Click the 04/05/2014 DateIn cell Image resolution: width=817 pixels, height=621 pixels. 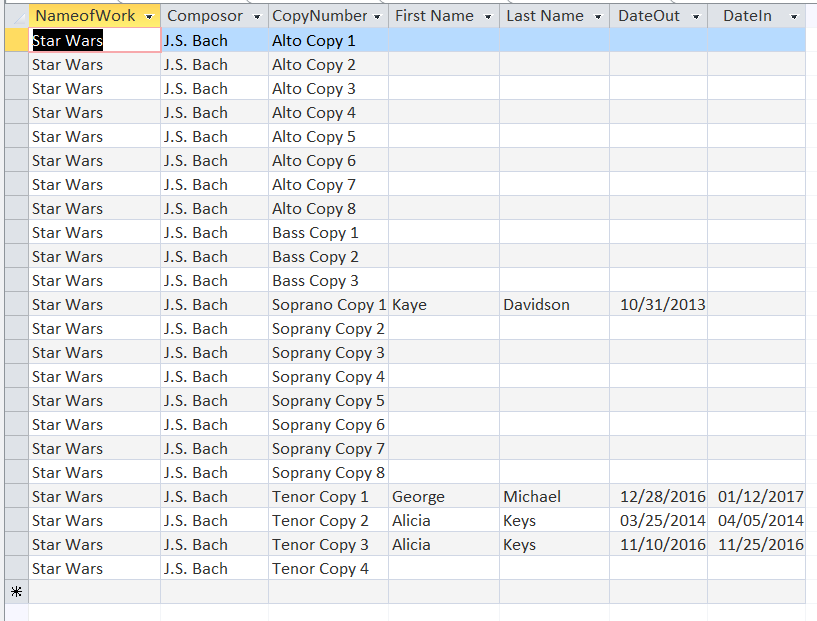[x=757, y=520]
